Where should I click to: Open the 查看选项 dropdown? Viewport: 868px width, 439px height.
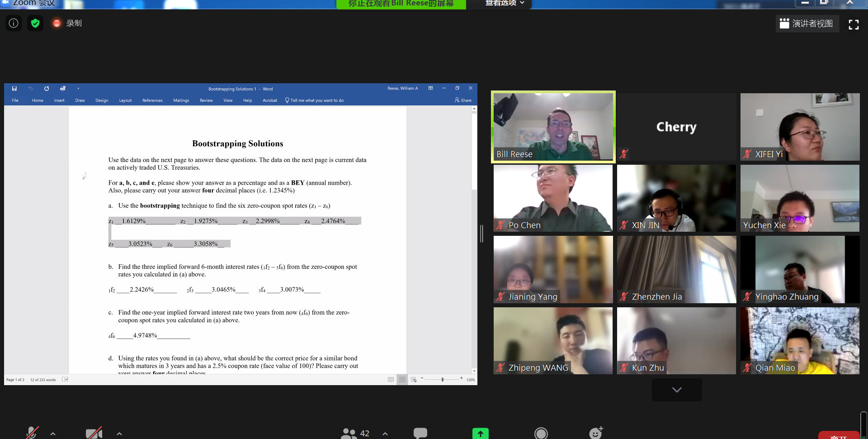[505, 3]
